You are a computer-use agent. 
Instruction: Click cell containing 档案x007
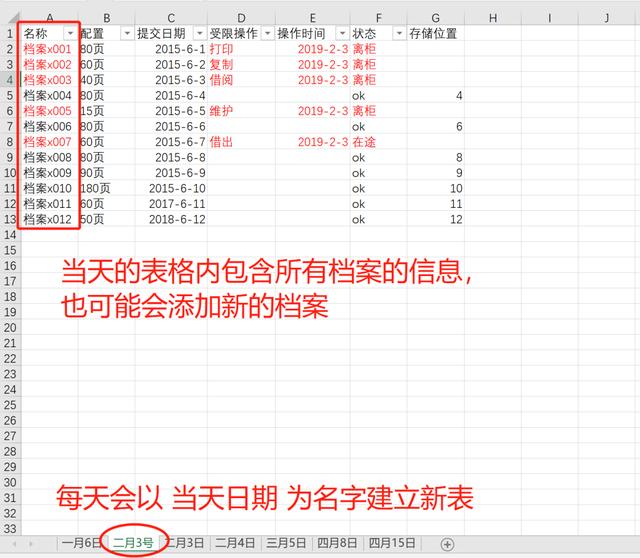tap(49, 142)
